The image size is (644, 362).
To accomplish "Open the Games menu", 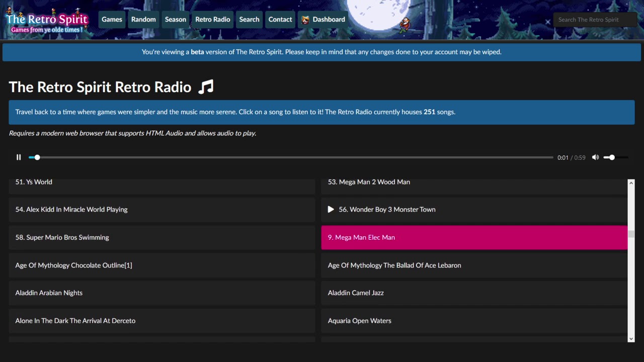I will pos(112,20).
